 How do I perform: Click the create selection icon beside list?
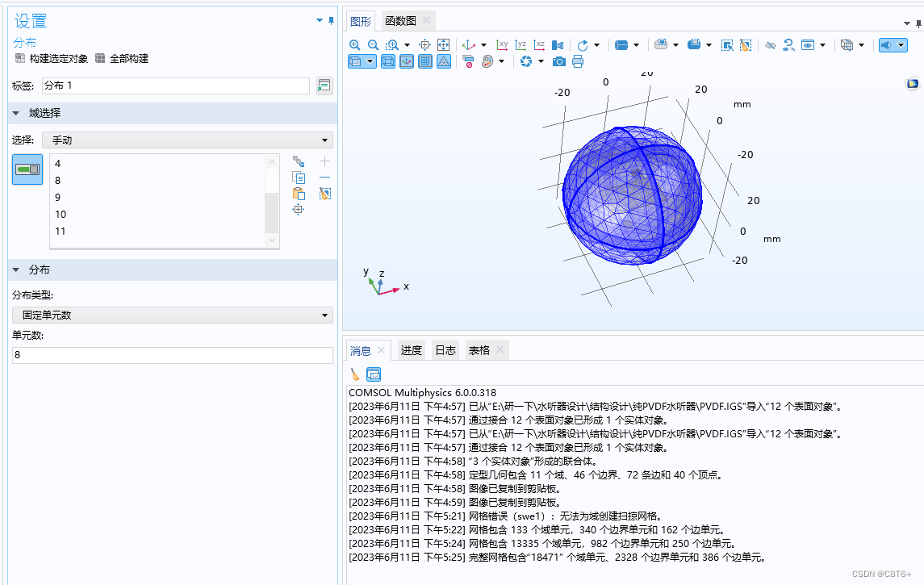click(299, 161)
